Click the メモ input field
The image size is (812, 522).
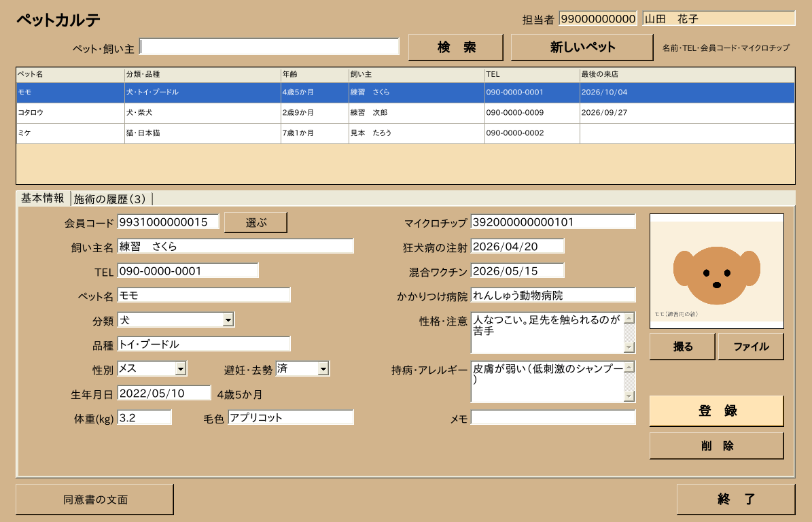[x=553, y=417]
